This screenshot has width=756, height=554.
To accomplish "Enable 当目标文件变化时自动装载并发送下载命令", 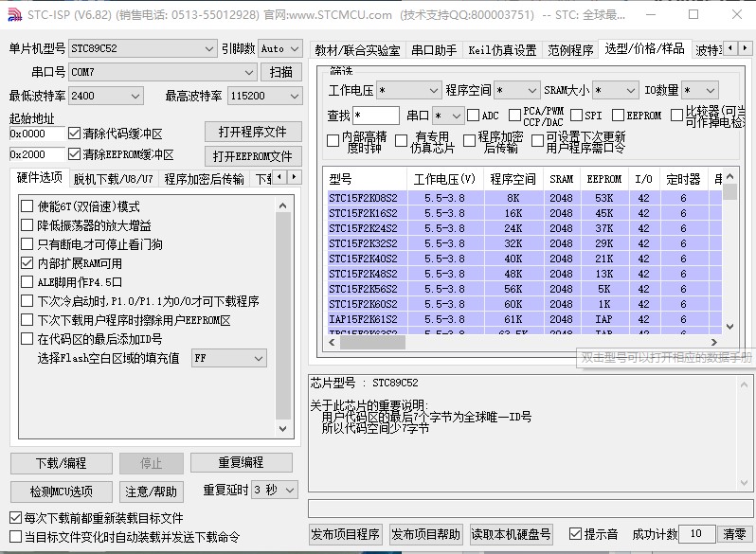I will point(15,537).
